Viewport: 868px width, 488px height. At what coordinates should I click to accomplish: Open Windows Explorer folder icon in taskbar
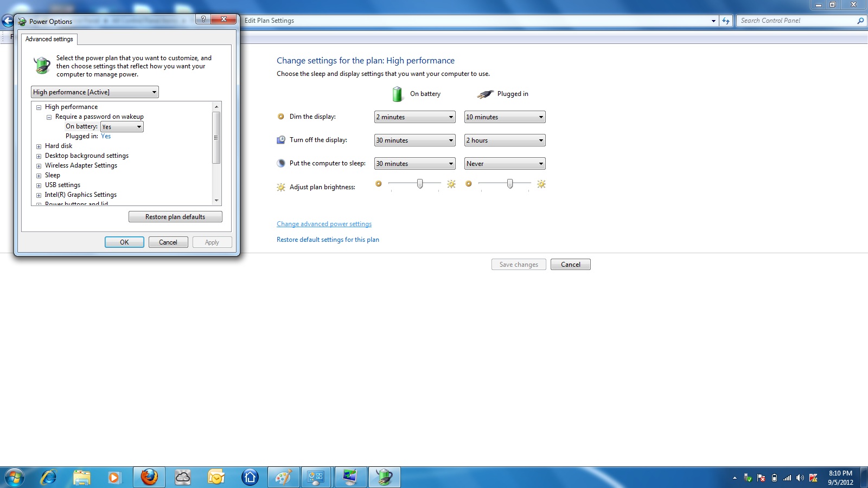tap(82, 478)
